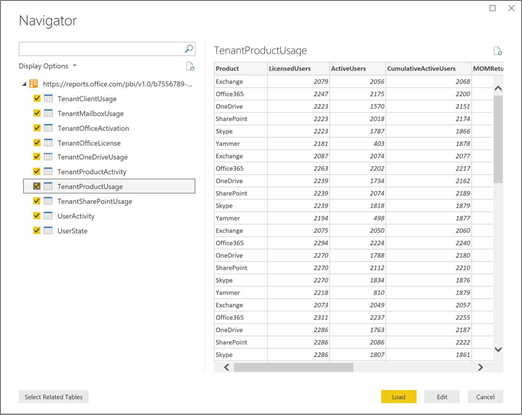Viewport: 522px width, 415px height.
Task: Uncheck the TenantMailboxUsage checkbox
Action: pyautogui.click(x=37, y=113)
